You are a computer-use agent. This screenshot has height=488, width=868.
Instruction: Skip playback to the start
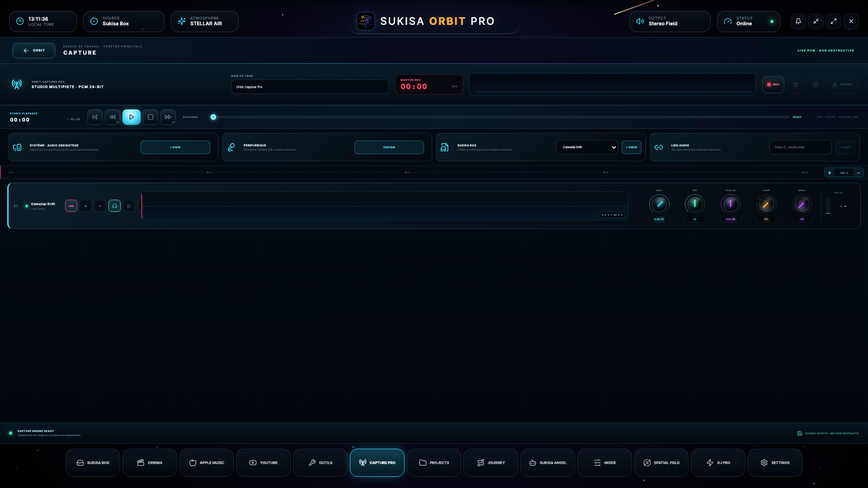pos(95,117)
